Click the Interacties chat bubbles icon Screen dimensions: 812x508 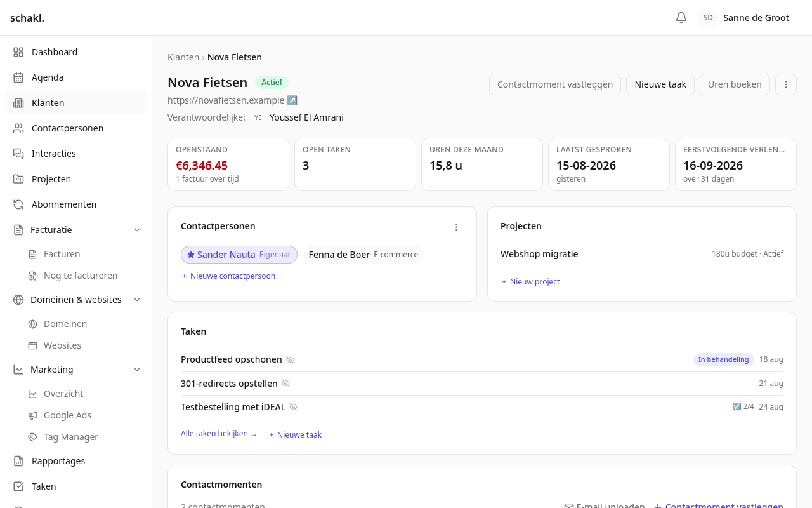click(x=18, y=154)
